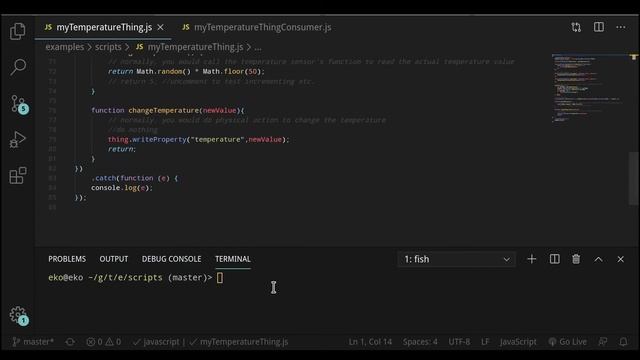Open the feedback icon in status bar
Image resolution: width=640 pixels, height=360 pixels.
click(x=602, y=342)
